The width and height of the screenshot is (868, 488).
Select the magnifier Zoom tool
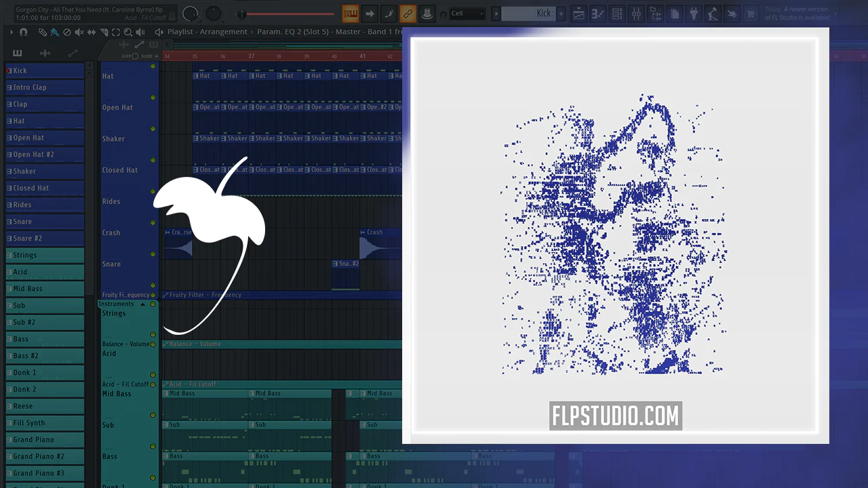tap(128, 32)
